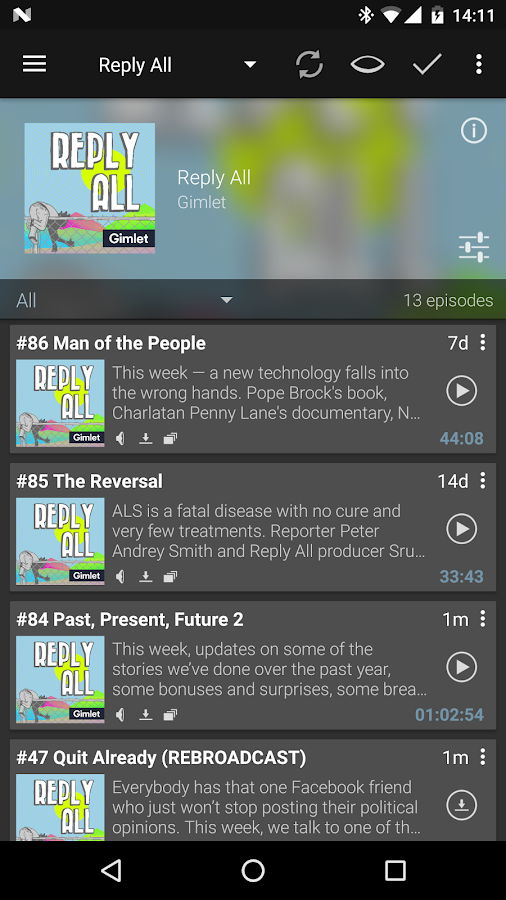The height and width of the screenshot is (900, 506).
Task: Toggle the eye visibility filter icon
Action: coord(367,64)
